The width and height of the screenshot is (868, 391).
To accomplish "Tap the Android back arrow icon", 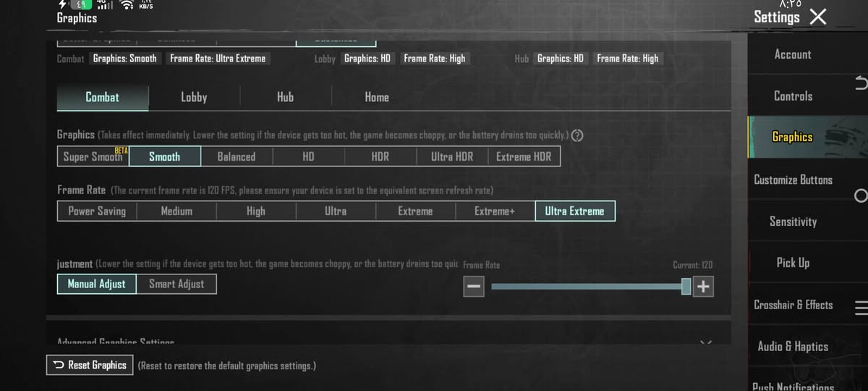I will click(x=860, y=83).
